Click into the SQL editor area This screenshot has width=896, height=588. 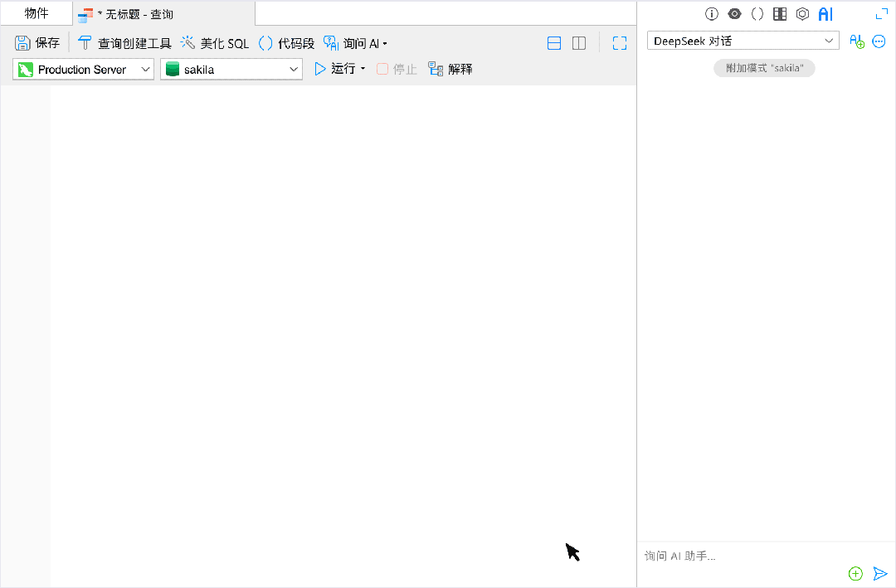pos(343,336)
